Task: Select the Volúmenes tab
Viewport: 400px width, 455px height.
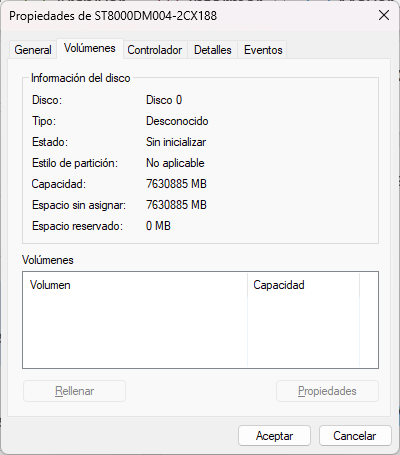Action: (x=90, y=48)
